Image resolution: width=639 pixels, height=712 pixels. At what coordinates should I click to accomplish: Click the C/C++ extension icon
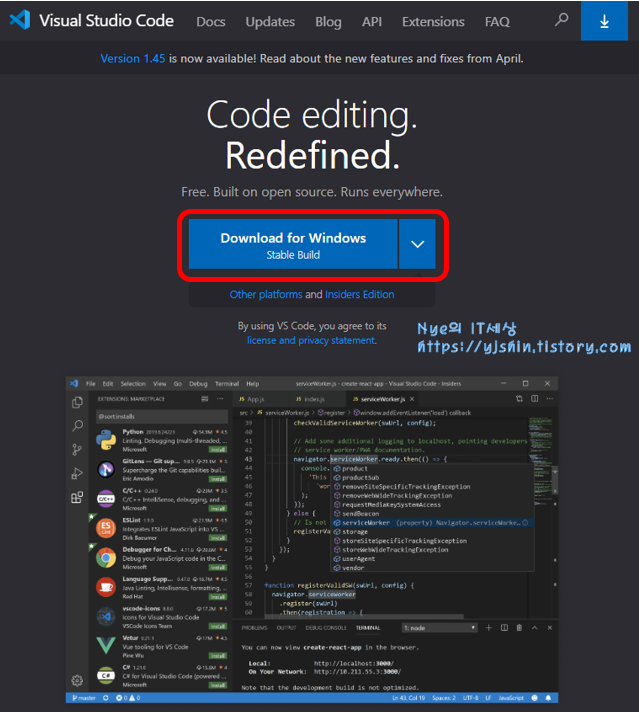pyautogui.click(x=106, y=499)
